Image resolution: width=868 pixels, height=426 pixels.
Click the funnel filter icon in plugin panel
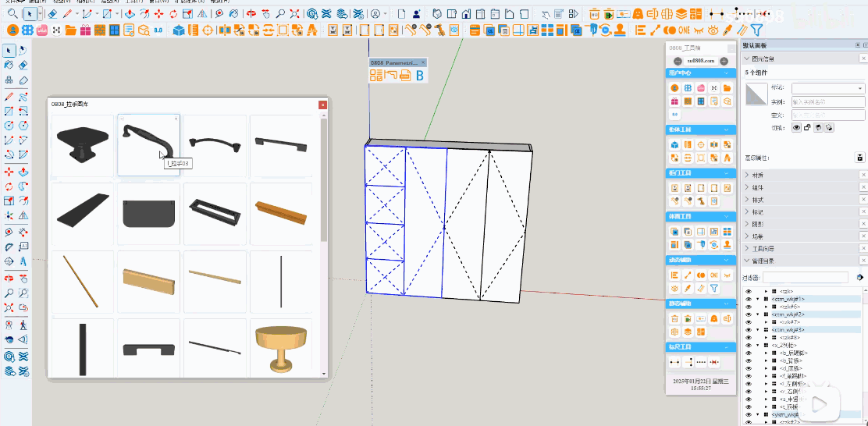(x=714, y=289)
